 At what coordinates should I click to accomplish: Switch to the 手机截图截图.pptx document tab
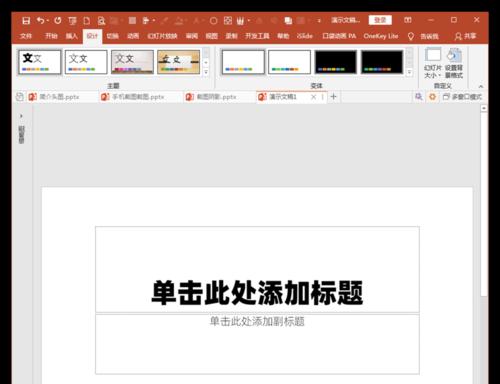click(x=133, y=97)
